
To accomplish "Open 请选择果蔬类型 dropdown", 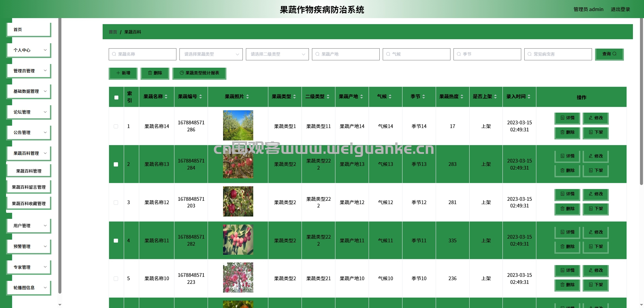I will 211,54.
